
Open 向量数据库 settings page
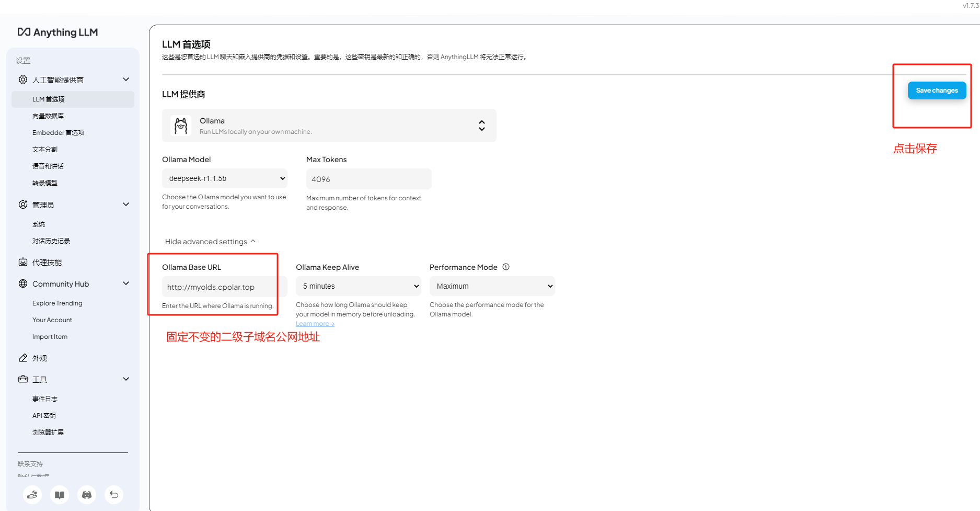click(x=48, y=116)
